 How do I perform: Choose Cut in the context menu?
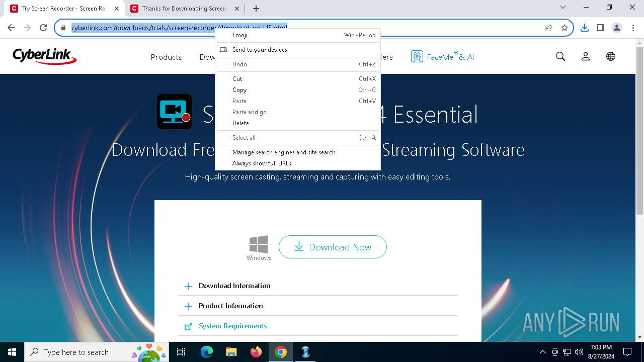[298, 79]
